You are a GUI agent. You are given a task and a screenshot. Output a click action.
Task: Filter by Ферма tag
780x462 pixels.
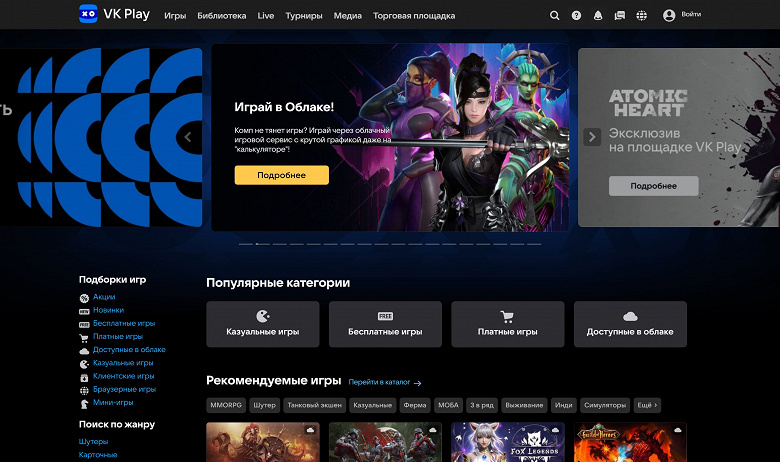point(415,405)
